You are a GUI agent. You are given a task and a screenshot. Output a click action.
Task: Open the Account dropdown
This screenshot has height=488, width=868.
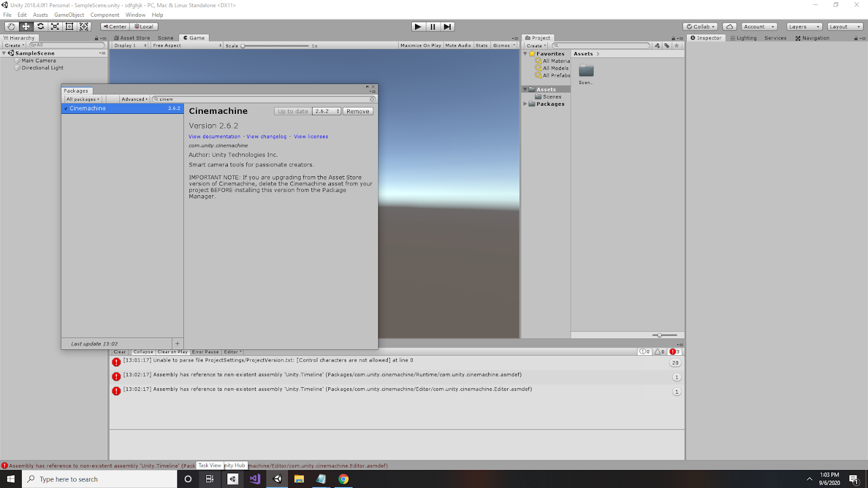click(x=759, y=27)
